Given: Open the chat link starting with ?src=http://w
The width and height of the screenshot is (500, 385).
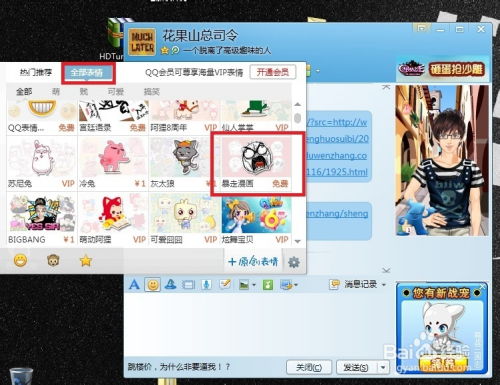Looking at the screenshot, I should pyautogui.click(x=337, y=122).
